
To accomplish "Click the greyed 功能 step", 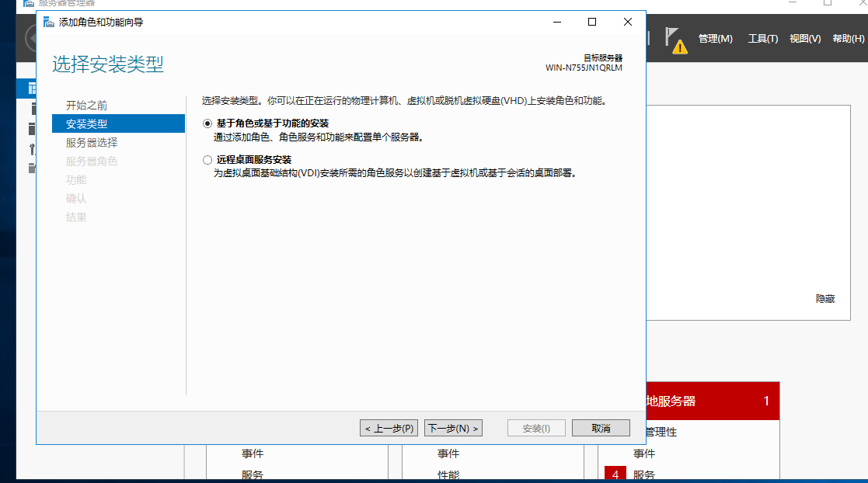I will pos(76,180).
